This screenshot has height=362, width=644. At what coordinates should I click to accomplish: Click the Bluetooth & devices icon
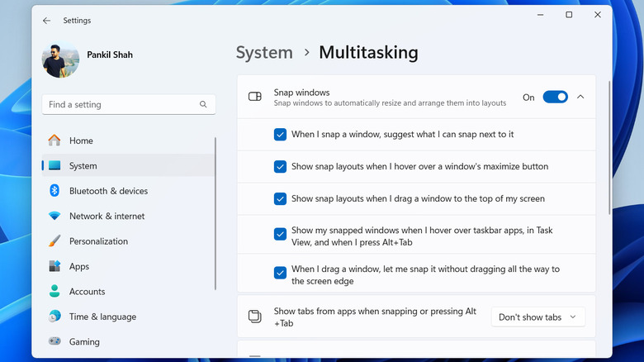[x=54, y=191]
